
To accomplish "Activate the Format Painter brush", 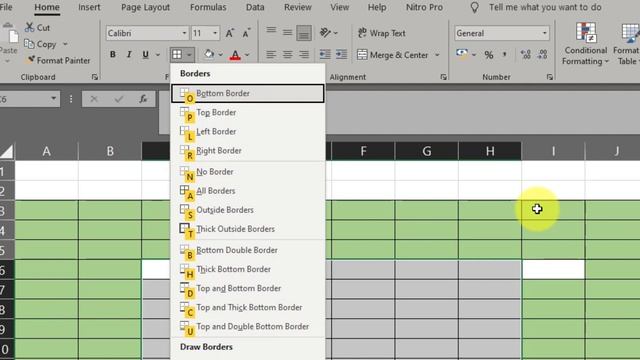I will (30, 60).
